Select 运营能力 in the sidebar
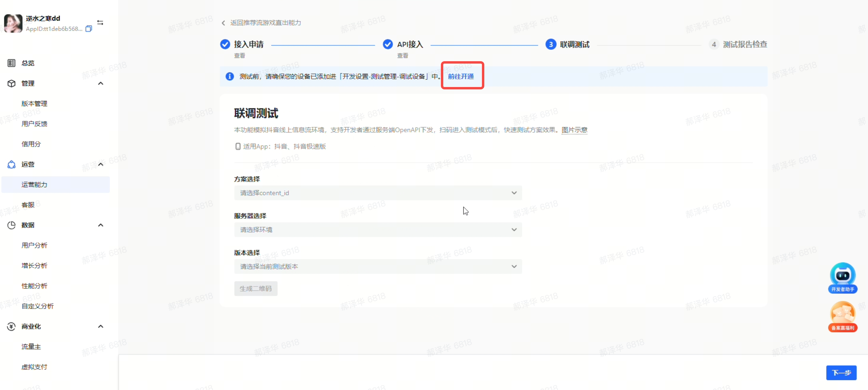Screen dimensions: 868x390 point(34,184)
